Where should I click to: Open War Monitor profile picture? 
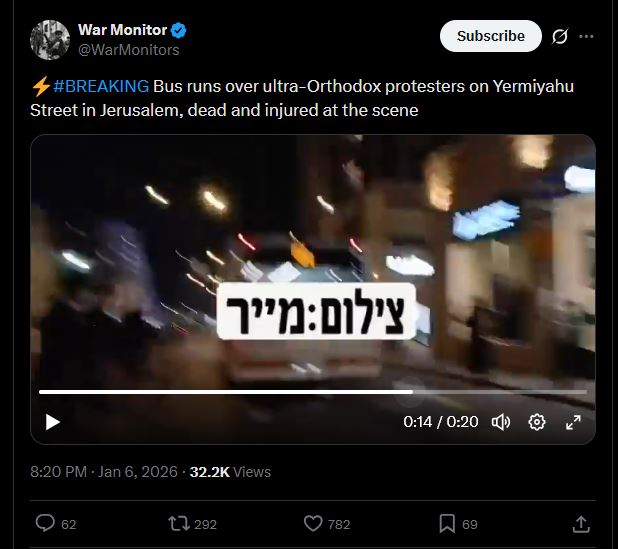pos(50,40)
